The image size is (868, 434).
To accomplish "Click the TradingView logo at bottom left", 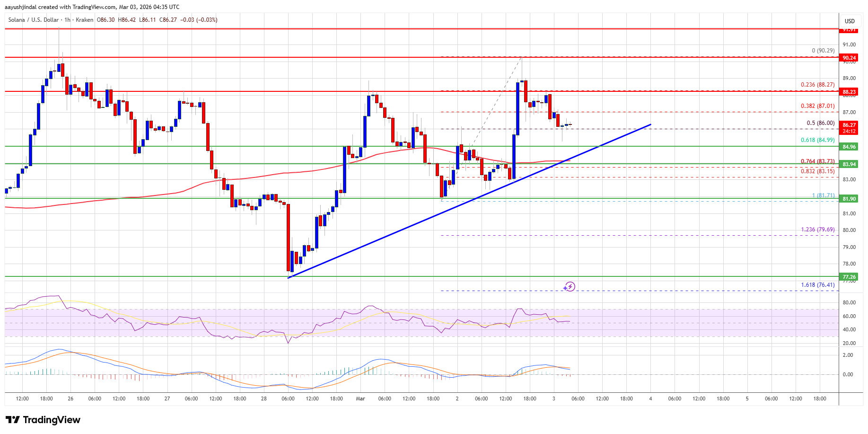I will pyautogui.click(x=43, y=420).
